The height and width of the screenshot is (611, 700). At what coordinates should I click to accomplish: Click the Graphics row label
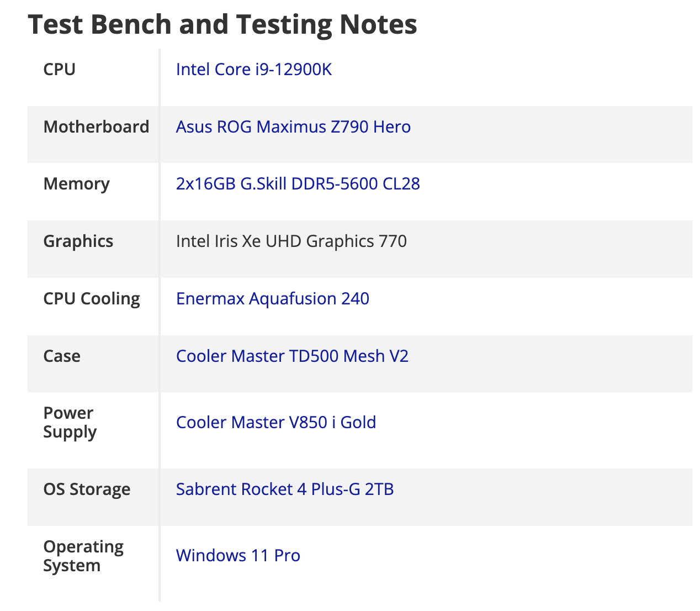pos(78,241)
